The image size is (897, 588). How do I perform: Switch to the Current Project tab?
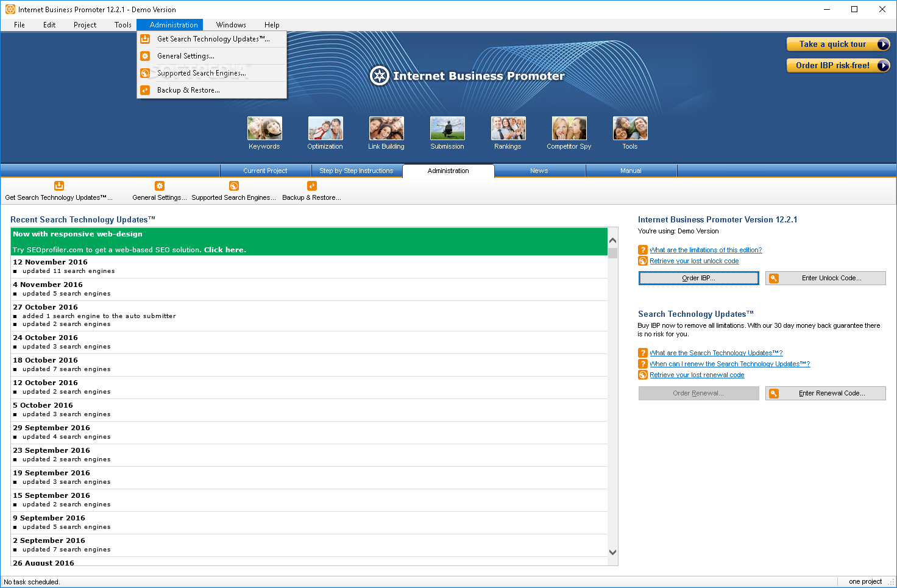265,171
